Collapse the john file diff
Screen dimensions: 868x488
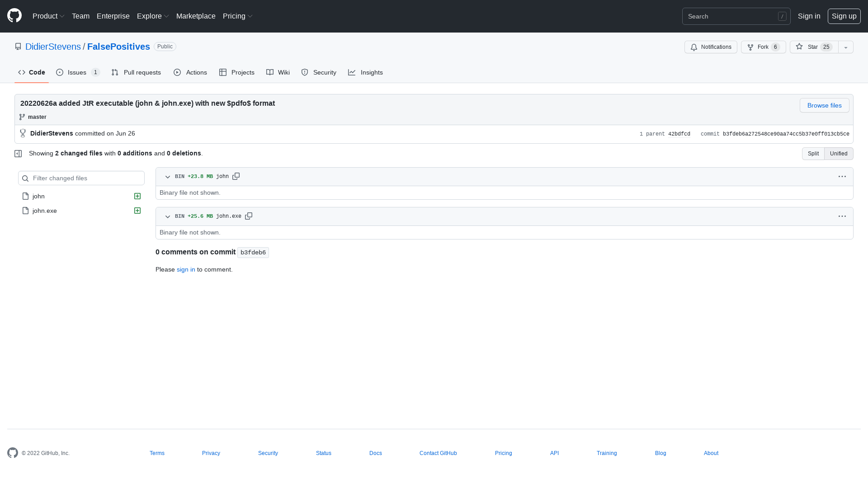pos(168,177)
